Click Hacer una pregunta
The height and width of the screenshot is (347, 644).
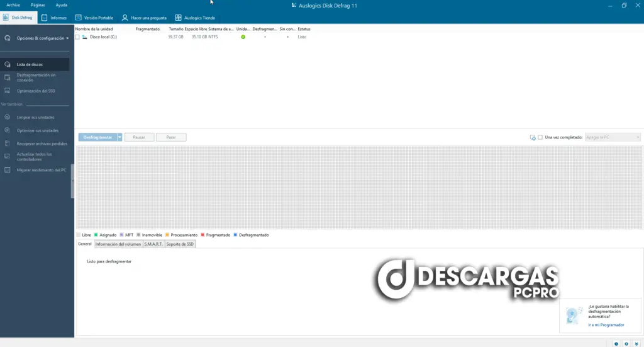[144, 18]
